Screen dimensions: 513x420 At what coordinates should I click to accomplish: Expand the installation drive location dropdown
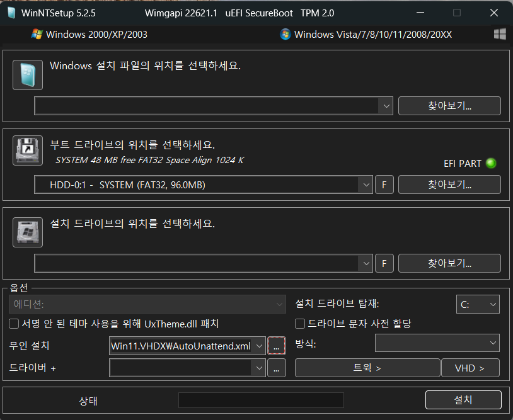366,263
